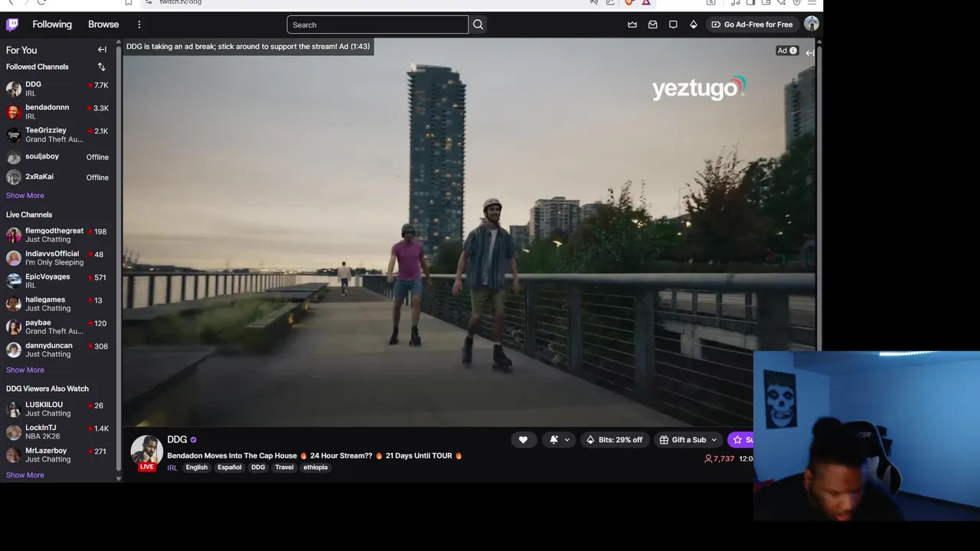
Task: Open the notification options dropdown arrow
Action: (567, 439)
